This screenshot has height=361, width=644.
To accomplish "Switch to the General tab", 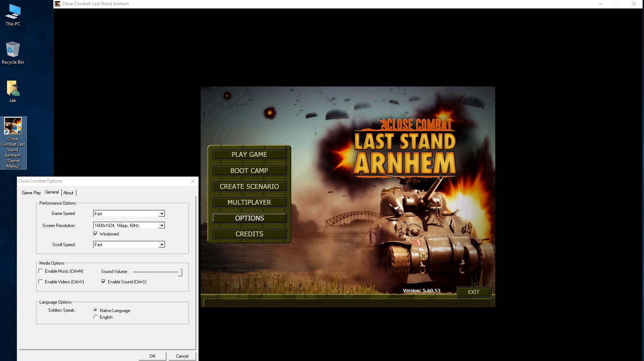I will click(52, 192).
